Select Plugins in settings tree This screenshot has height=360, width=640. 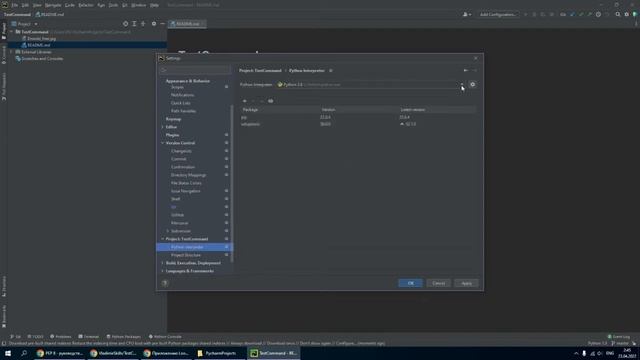click(172, 135)
